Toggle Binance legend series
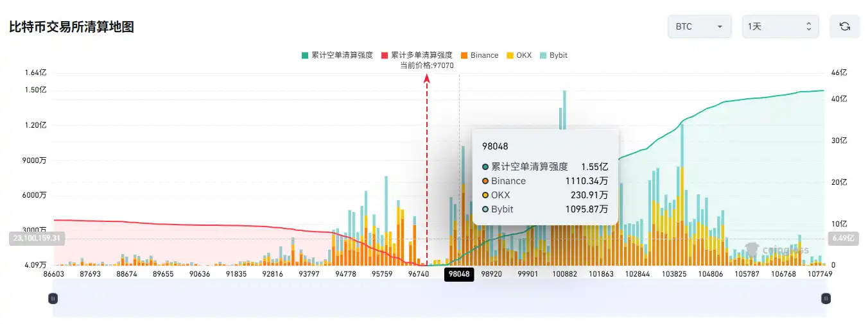Viewport: 868px width, 324px height. tap(479, 55)
